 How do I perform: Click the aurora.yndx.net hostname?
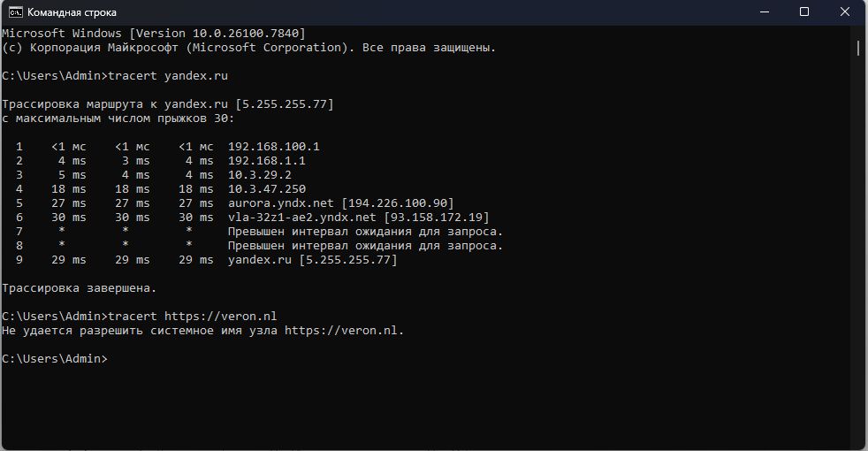click(278, 203)
